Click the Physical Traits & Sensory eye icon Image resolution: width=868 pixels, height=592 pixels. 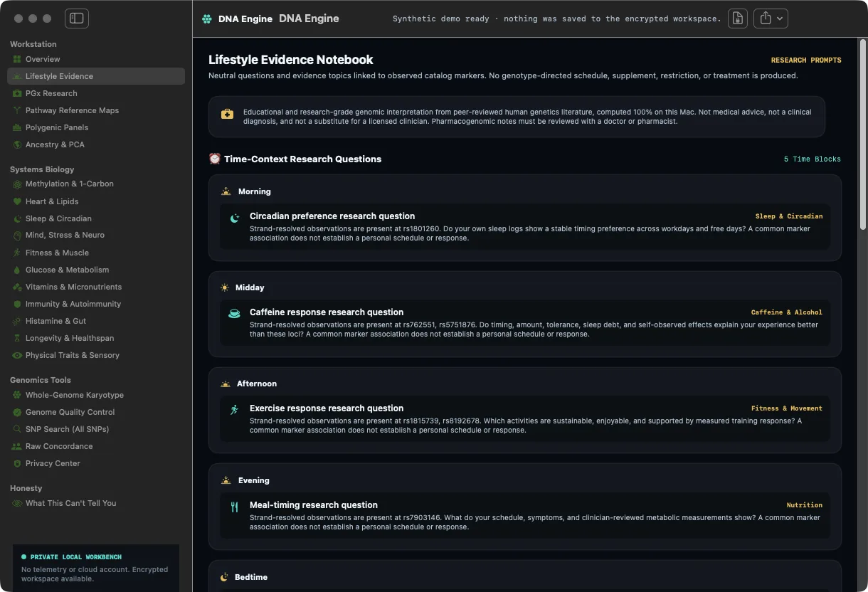pos(17,355)
